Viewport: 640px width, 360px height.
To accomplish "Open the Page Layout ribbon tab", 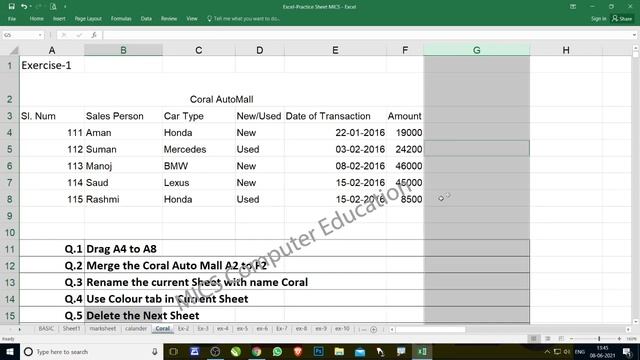I will pos(88,19).
